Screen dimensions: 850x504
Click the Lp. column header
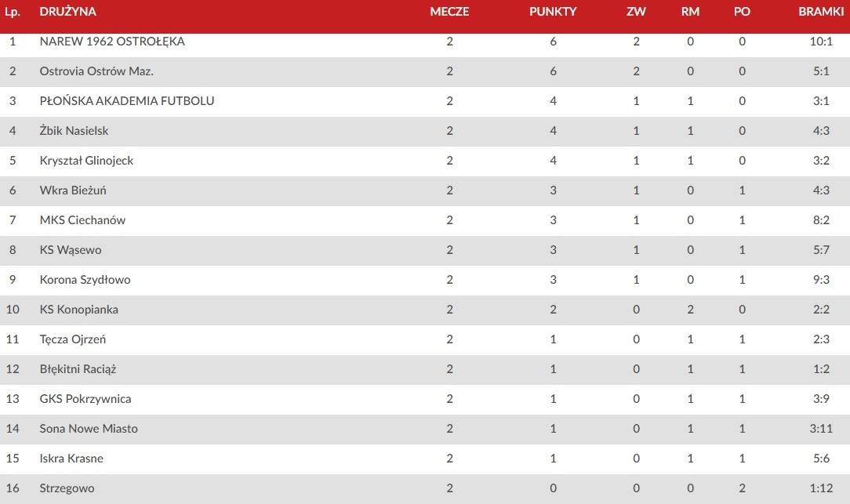tap(13, 12)
